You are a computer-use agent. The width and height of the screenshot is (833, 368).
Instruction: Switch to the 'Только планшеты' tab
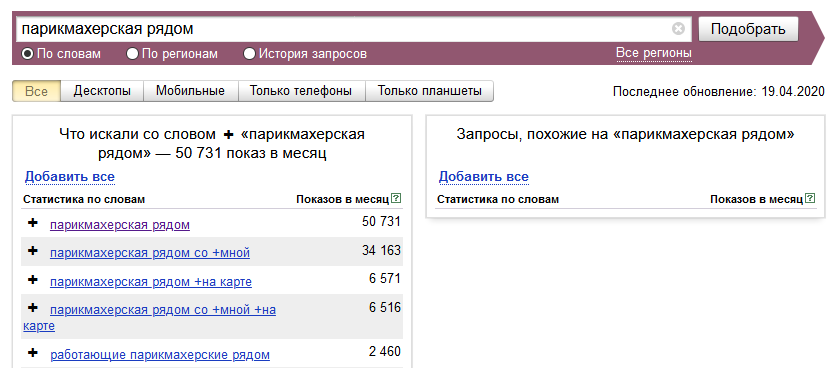[x=430, y=91]
